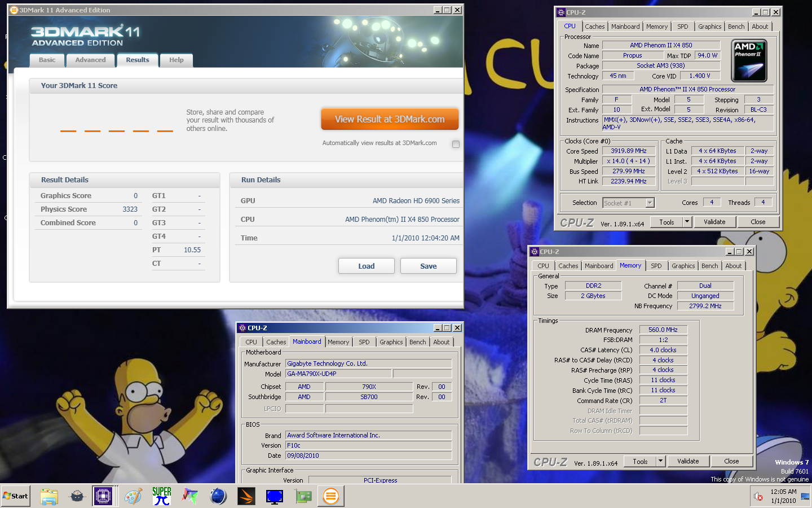Launch Super PI from the taskbar

point(162,496)
